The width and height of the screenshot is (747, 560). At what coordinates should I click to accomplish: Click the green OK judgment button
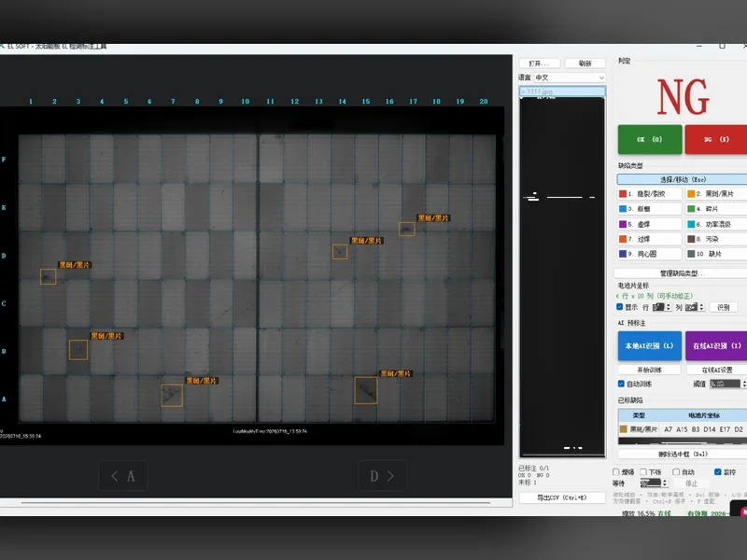(650, 139)
